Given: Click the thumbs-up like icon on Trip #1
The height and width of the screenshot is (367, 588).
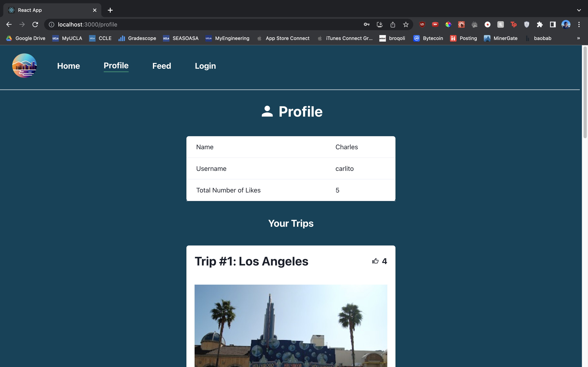Looking at the screenshot, I should (375, 261).
